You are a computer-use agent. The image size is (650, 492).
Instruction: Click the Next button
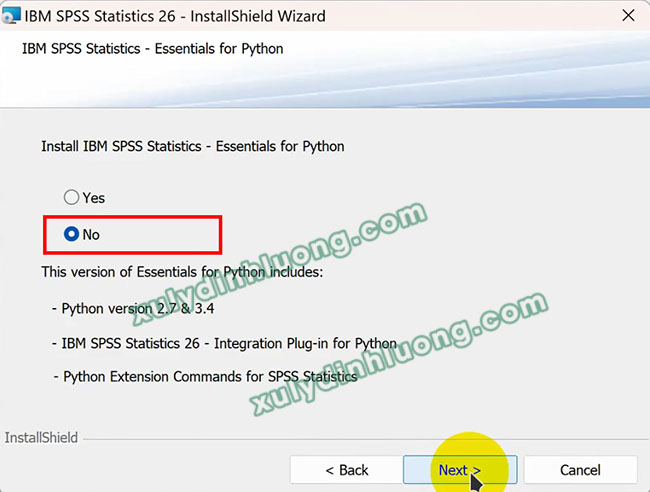[x=460, y=470]
